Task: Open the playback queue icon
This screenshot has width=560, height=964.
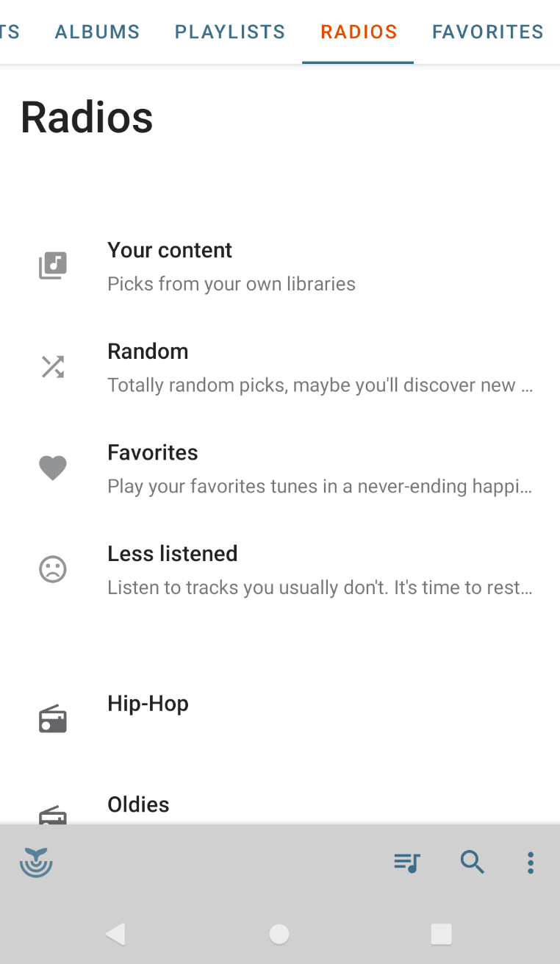Action: (x=406, y=862)
